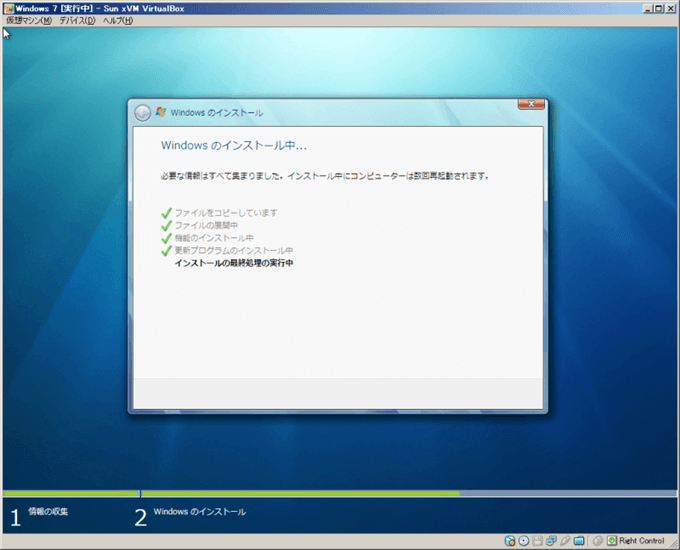Click the CD/DVD drive icon in status bar
This screenshot has height=550, width=680.
[524, 541]
